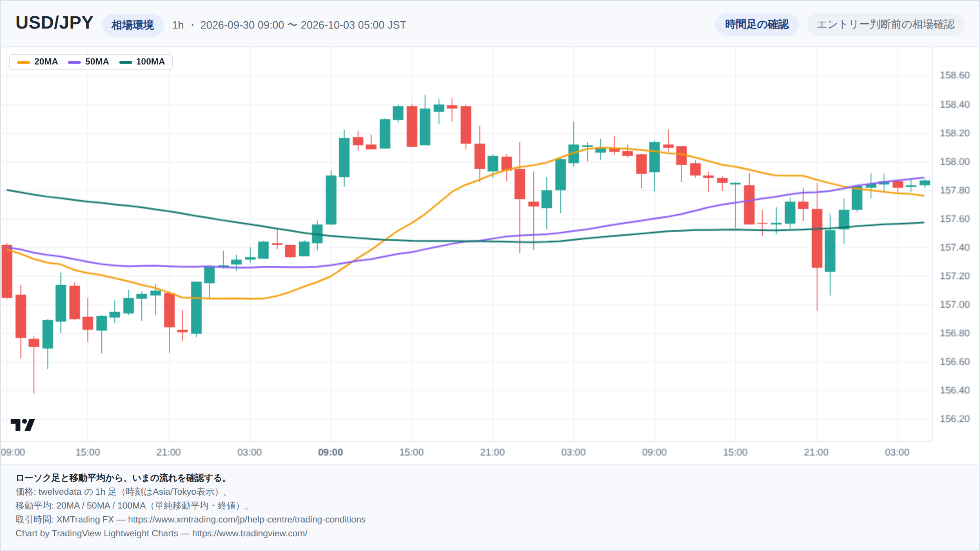Viewport: 980px width, 551px height.
Task: Click the 100MA green legend line
Action: pyautogui.click(x=125, y=62)
